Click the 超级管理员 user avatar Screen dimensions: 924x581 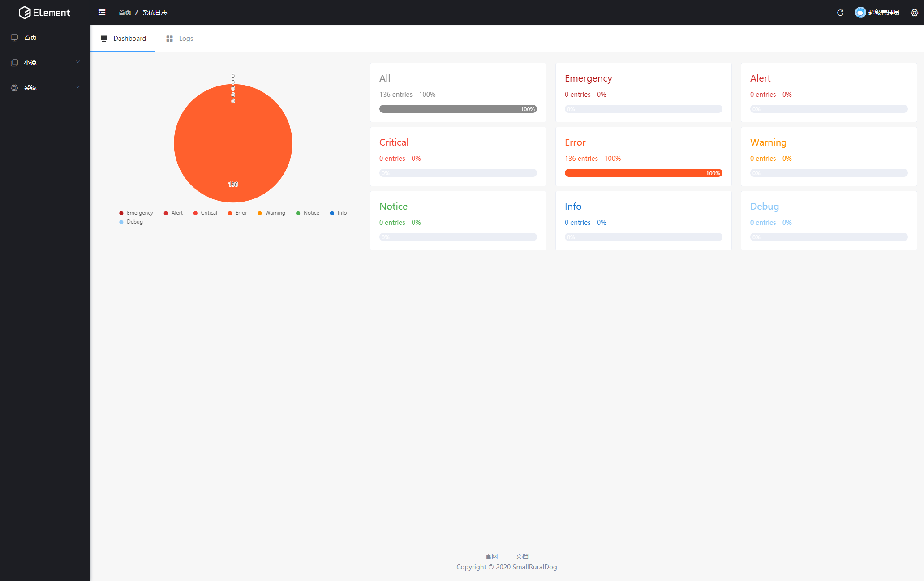coord(860,13)
